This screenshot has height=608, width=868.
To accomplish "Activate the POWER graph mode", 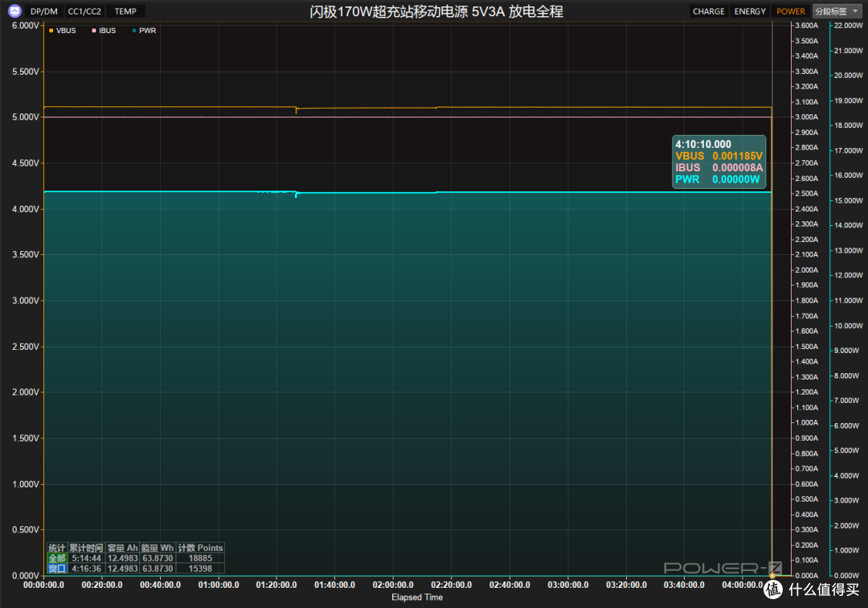I will pos(791,11).
